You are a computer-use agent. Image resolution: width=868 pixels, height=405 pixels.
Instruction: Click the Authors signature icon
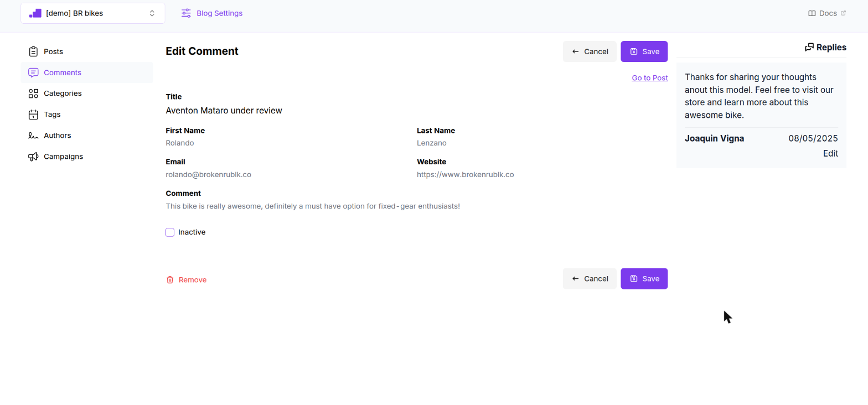[x=33, y=136]
